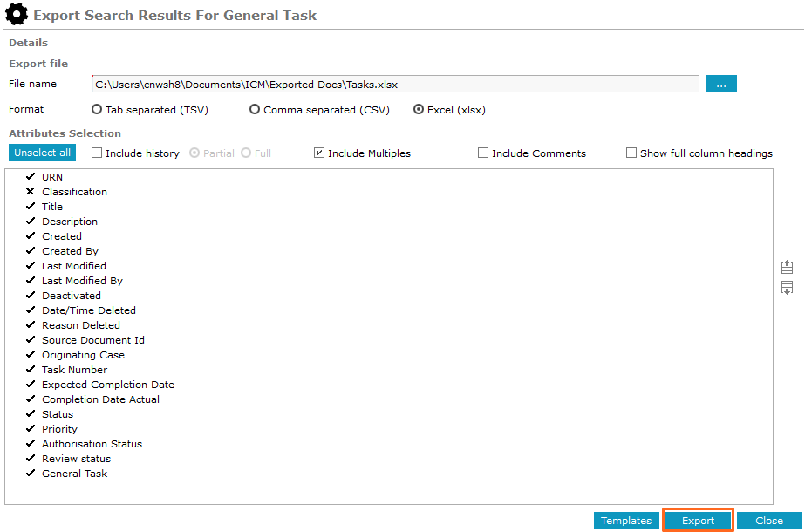The height and width of the screenshot is (532, 805).
Task: Open the Templates button
Action: point(626,521)
